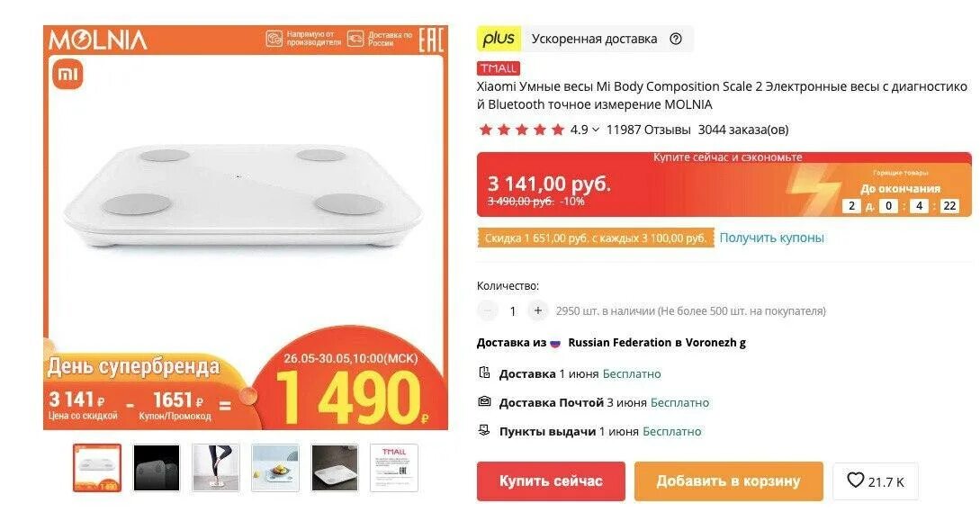Screen dimensions: 980x512
Task: Click the quantity value field showing 1
Action: [513, 311]
